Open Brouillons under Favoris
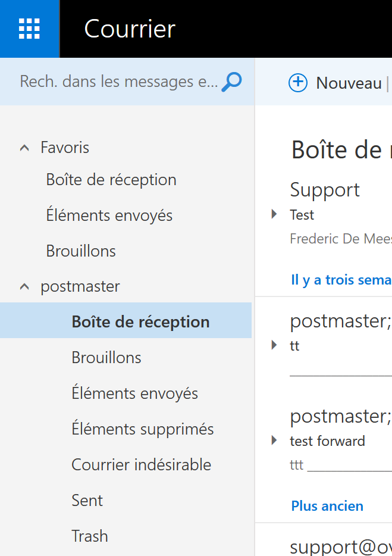 tap(81, 251)
